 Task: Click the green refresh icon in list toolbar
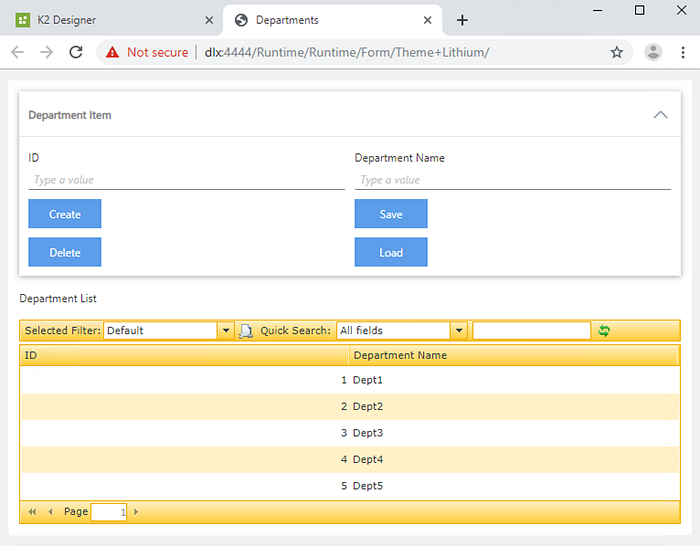(x=604, y=331)
